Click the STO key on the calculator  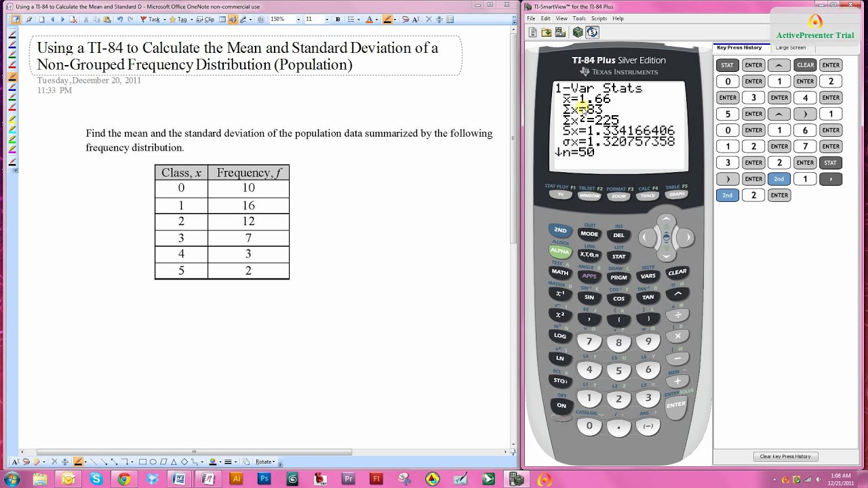[560, 380]
